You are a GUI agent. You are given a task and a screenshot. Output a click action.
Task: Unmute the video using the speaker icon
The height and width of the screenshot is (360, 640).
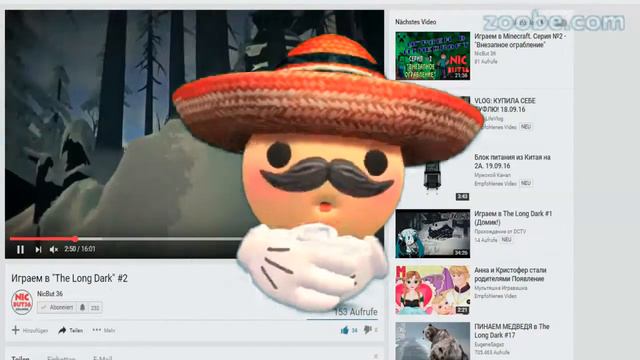[53, 249]
